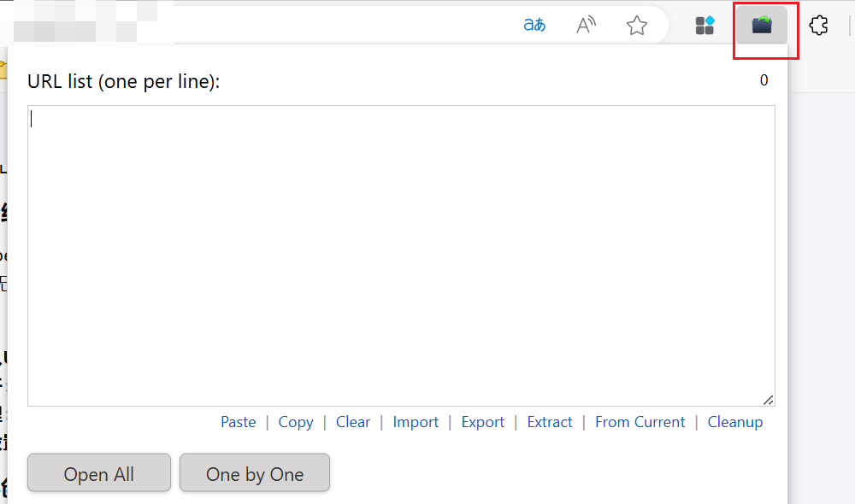Clear the URL list via Clear link
The width and height of the screenshot is (855, 504).
pyautogui.click(x=353, y=422)
